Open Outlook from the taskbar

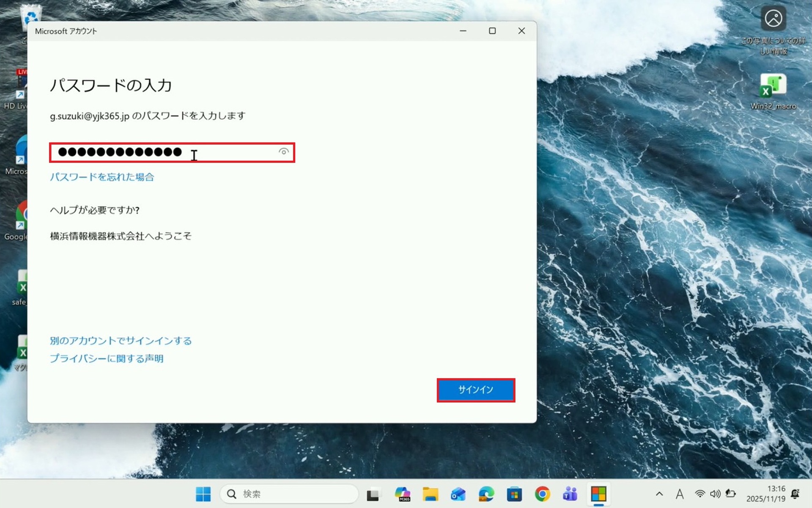458,494
